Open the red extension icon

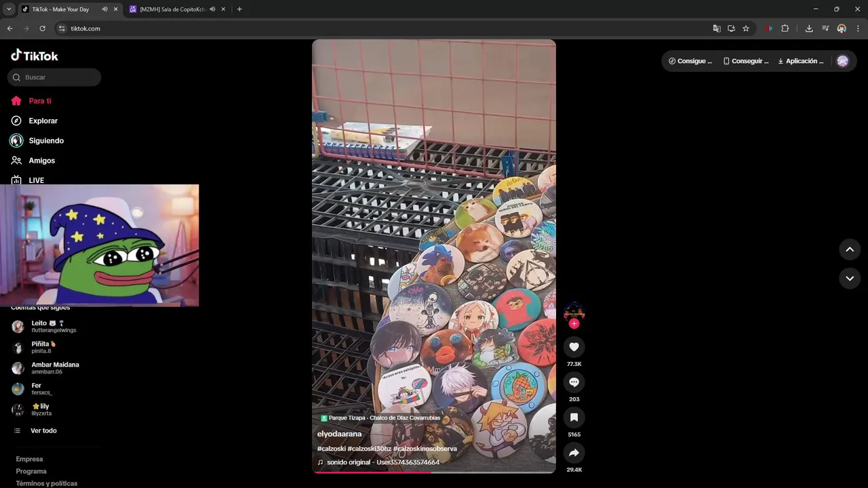coord(768,28)
